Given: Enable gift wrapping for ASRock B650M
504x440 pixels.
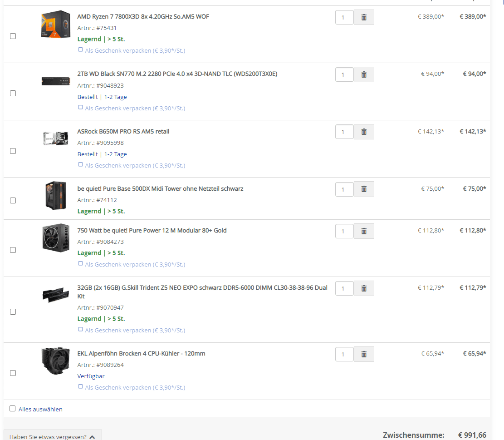Looking at the screenshot, I should 81,165.
